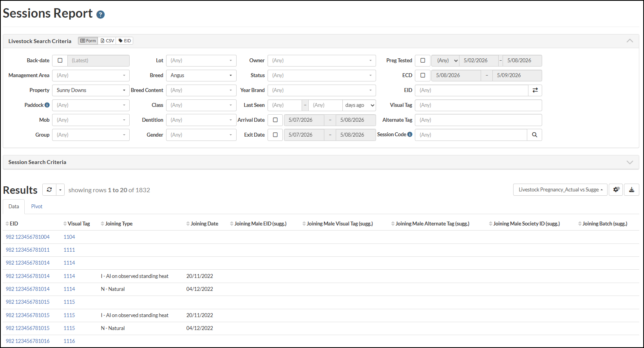Open the Status dropdown

(x=322, y=76)
